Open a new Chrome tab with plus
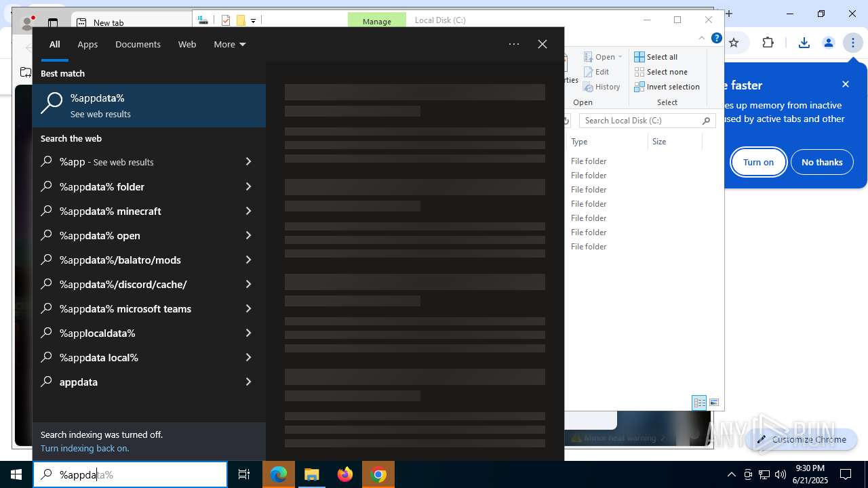The width and height of the screenshot is (868, 488). [x=729, y=14]
